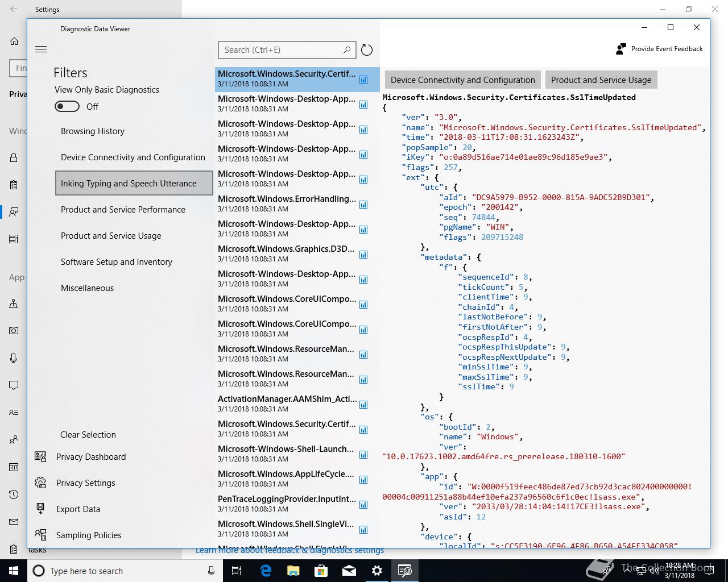This screenshot has width=728, height=582.
Task: Click the taskbar clock showing 3/11/2018
Action: point(680,571)
